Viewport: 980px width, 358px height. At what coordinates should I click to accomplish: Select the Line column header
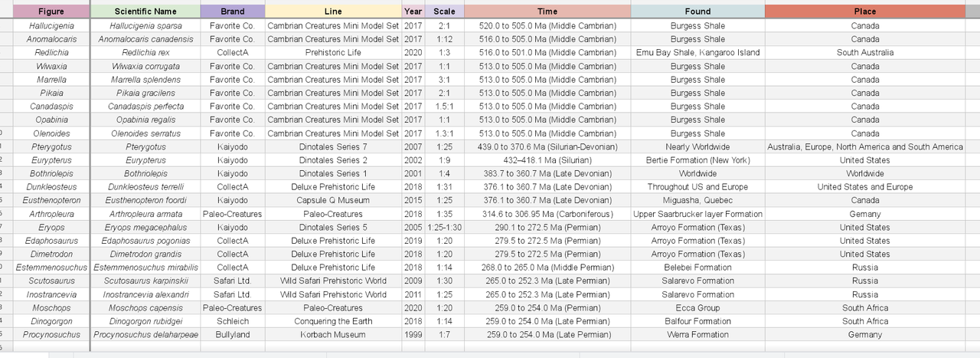pos(333,11)
